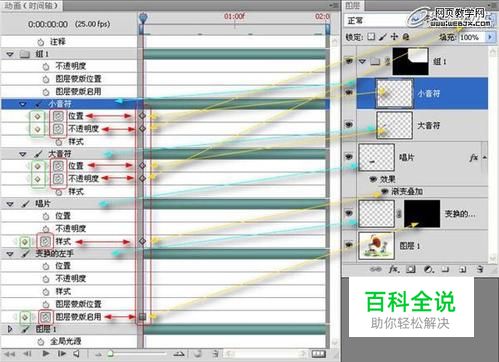Image resolution: width=499 pixels, height=362 pixels.
Task: Enable stopwatch for 组1 图层蒙版位置
Action: pyautogui.click(x=46, y=79)
